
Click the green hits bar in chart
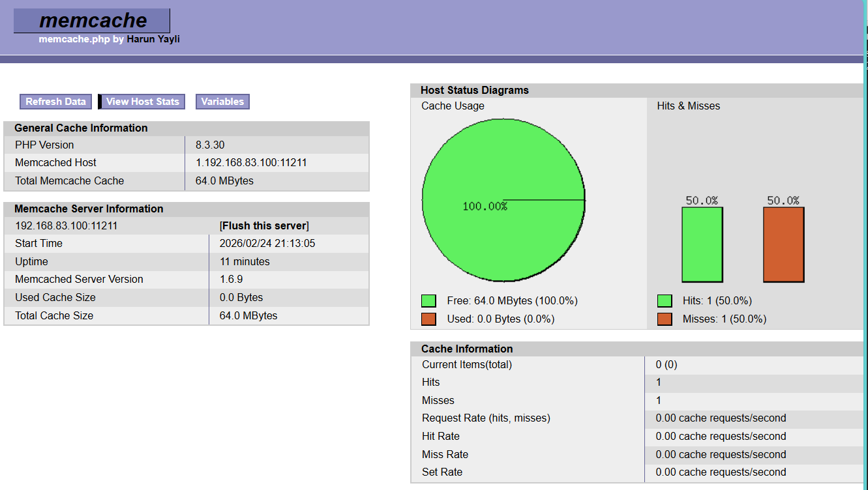coord(702,244)
